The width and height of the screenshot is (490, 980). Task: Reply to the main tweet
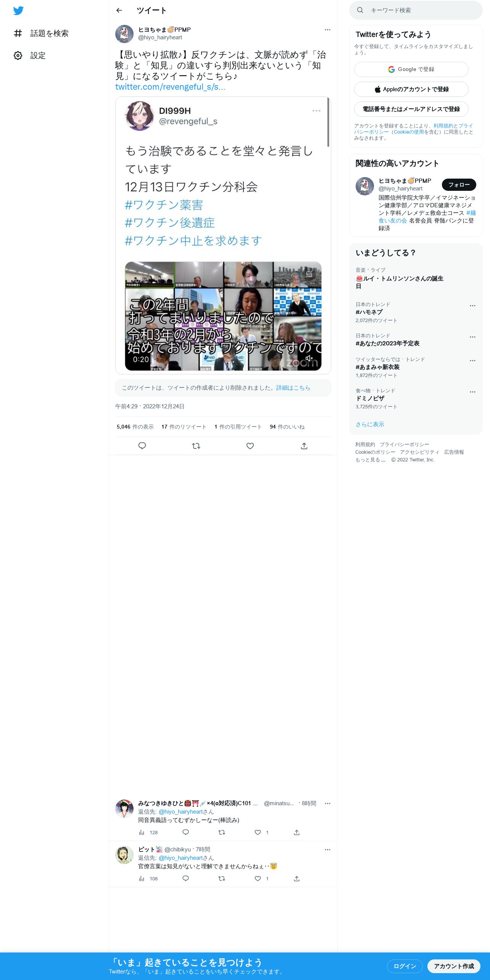click(142, 446)
